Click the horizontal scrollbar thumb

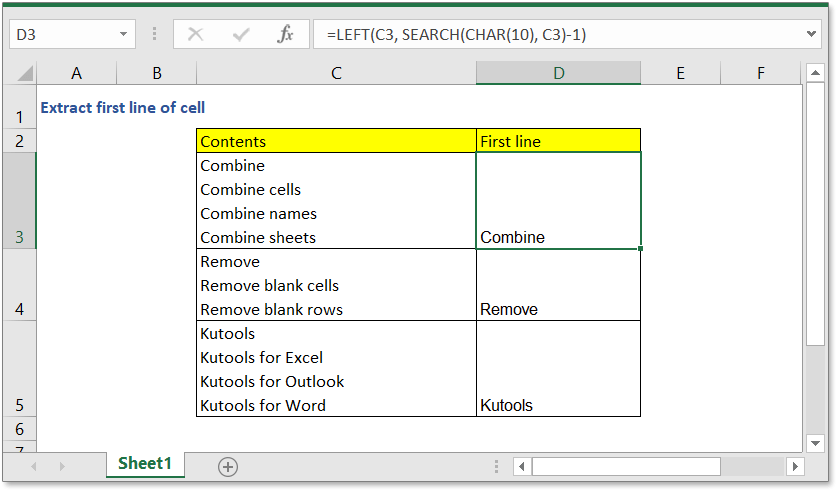(626, 467)
